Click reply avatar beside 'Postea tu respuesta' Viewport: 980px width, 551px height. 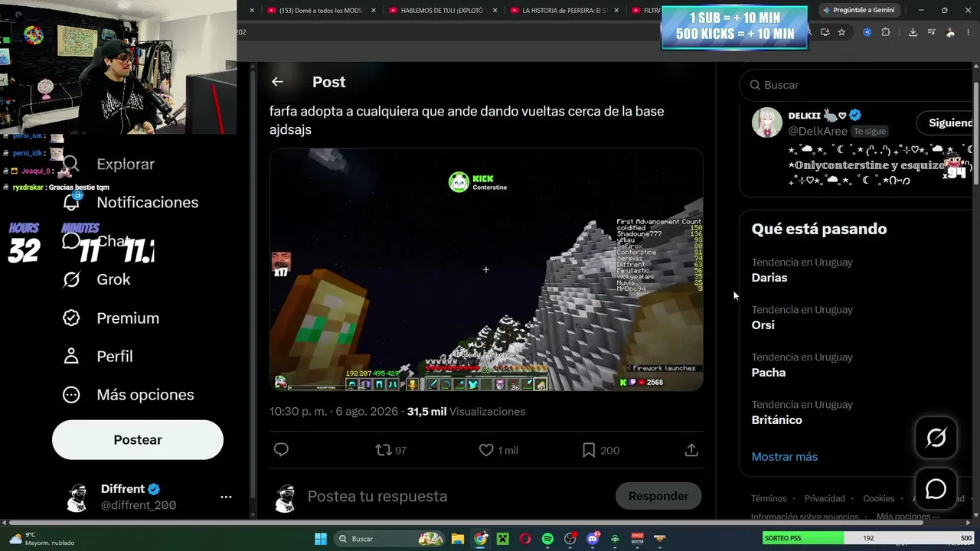pos(285,497)
